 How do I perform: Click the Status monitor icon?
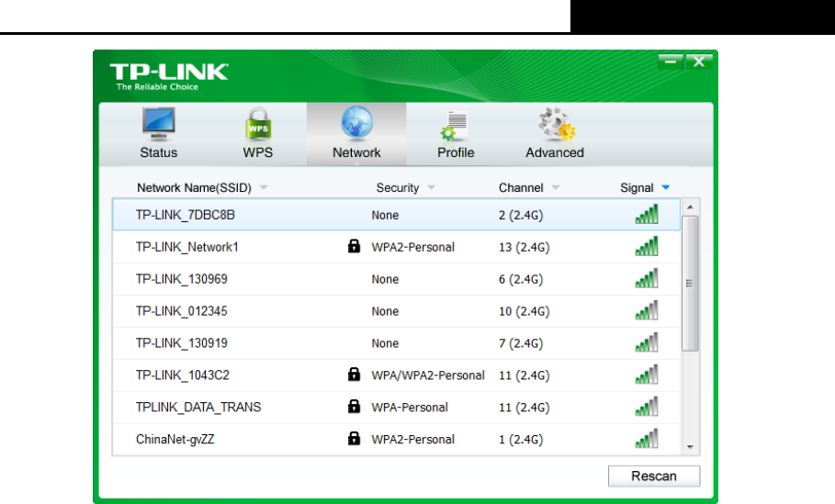159,124
